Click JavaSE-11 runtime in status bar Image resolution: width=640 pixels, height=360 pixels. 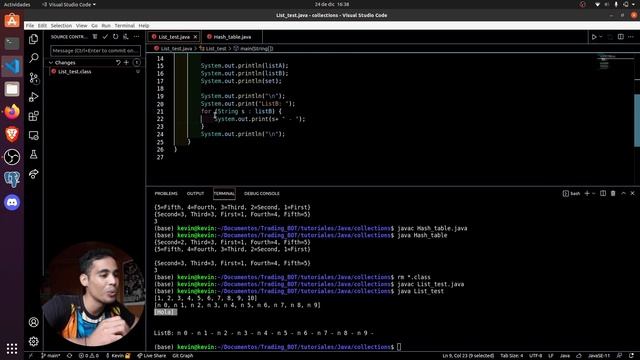click(x=599, y=356)
